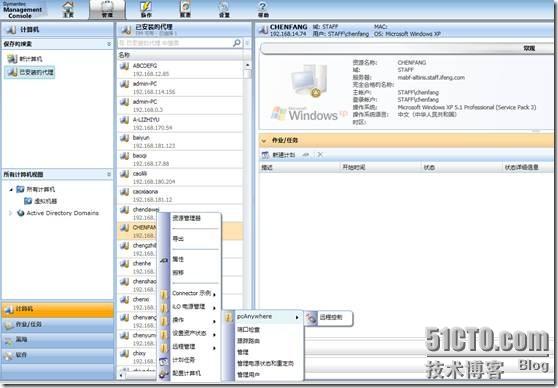Click the clock icon beside 计划任务
The width and height of the screenshot is (558, 388).
pyautogui.click(x=164, y=361)
